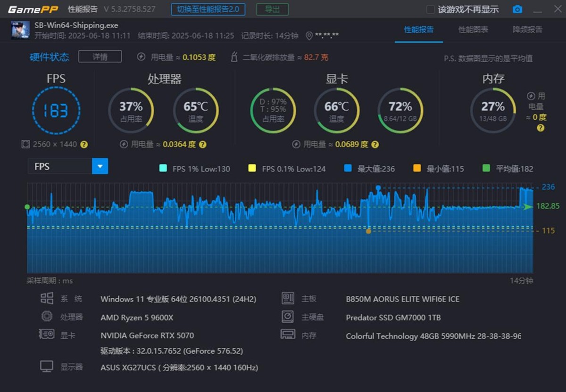Click the FPS metric combo box field
The image size is (566, 392).
[68, 166]
